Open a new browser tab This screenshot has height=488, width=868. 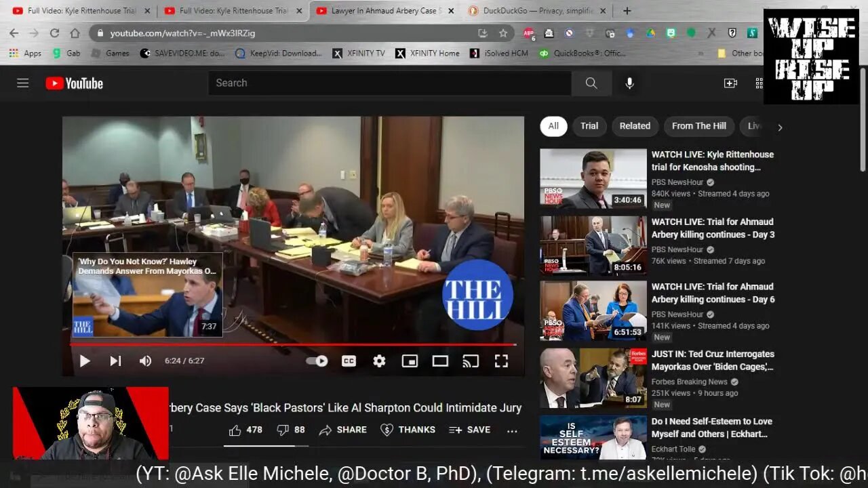pyautogui.click(x=627, y=11)
